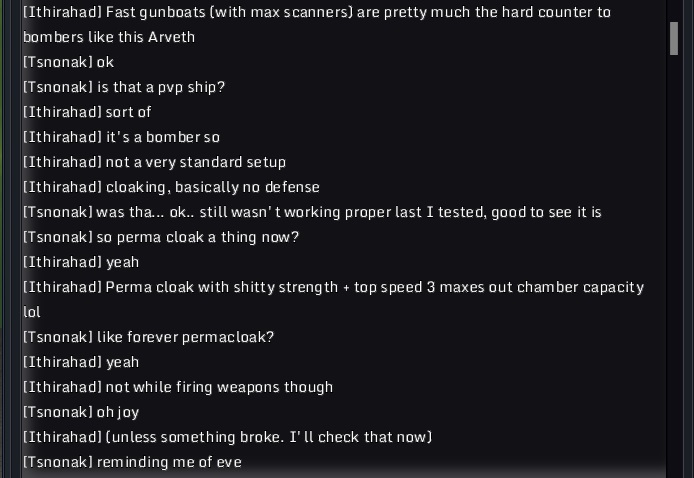This screenshot has width=694, height=478.
Task: Click the 'oh joy' message
Action: (x=118, y=412)
